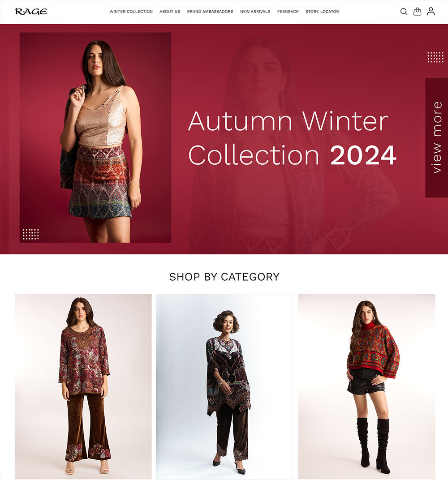Image resolution: width=448 pixels, height=484 pixels.
Task: Open the shopping bag cart icon
Action: pos(417,12)
